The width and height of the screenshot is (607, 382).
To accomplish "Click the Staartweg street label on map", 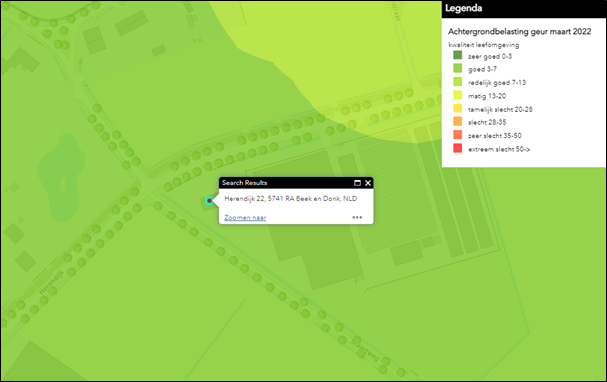I will [365, 349].
